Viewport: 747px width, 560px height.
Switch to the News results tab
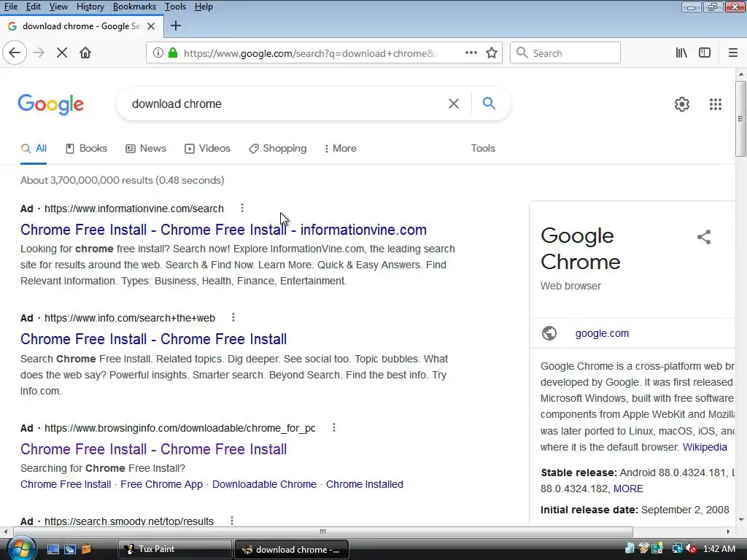click(x=146, y=149)
